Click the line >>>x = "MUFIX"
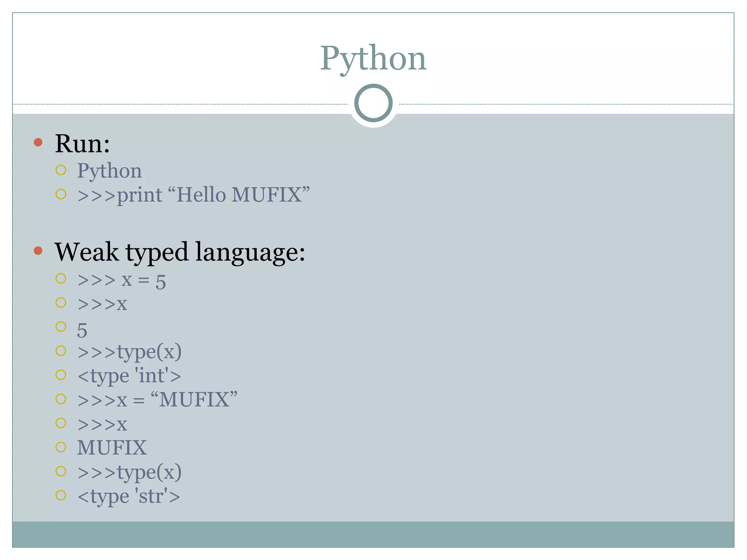Image resolution: width=747 pixels, height=560 pixels. point(158,400)
